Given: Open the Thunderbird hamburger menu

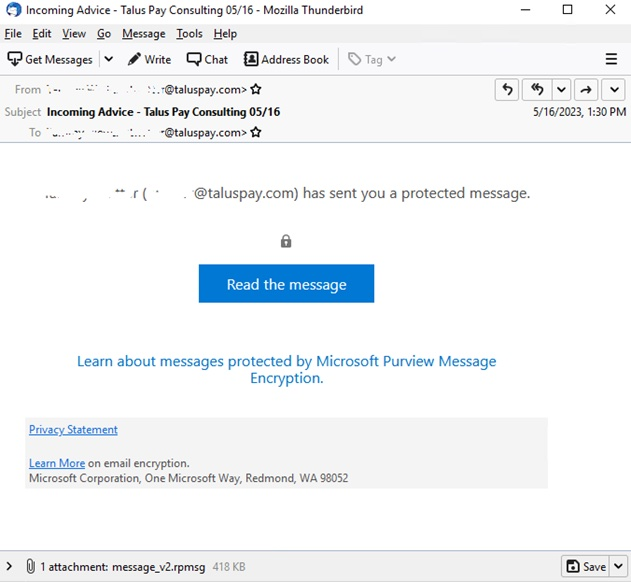Looking at the screenshot, I should click(x=611, y=59).
